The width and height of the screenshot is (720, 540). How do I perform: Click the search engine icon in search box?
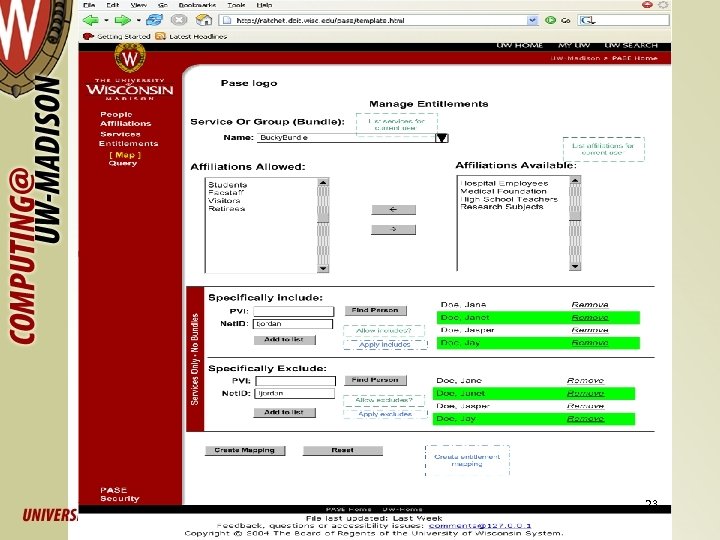click(x=587, y=20)
